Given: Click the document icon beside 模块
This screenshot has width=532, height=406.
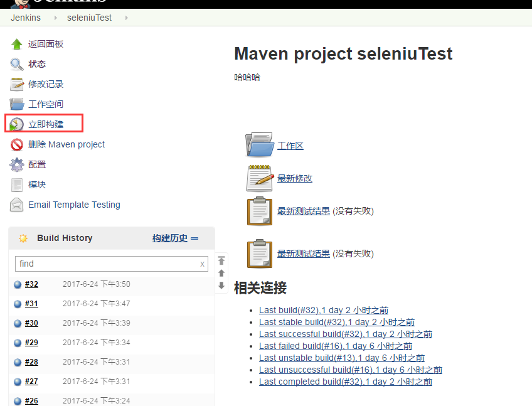Looking at the screenshot, I should click(x=16, y=184).
